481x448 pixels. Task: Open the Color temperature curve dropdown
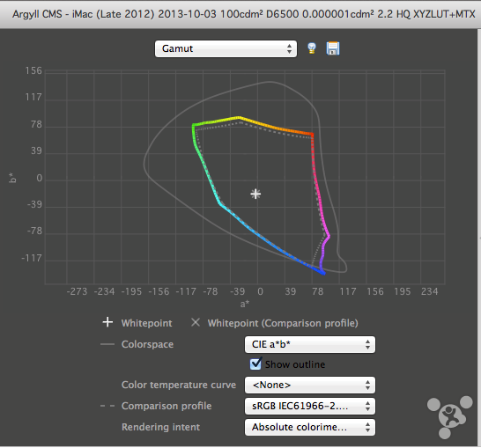pyautogui.click(x=310, y=385)
